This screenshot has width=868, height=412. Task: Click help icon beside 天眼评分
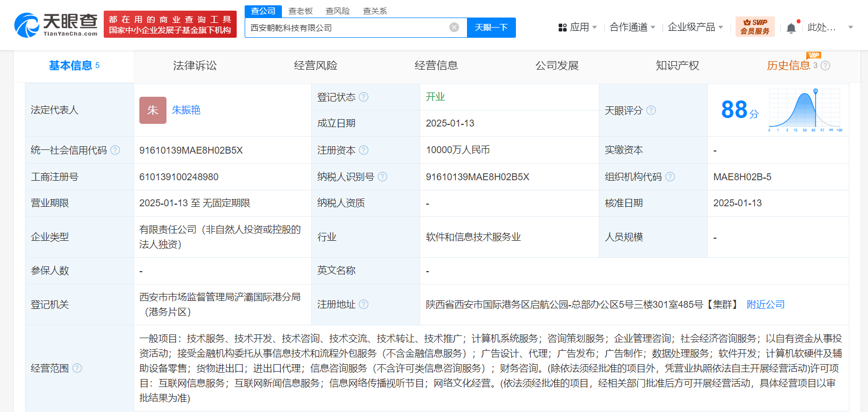pyautogui.click(x=651, y=110)
